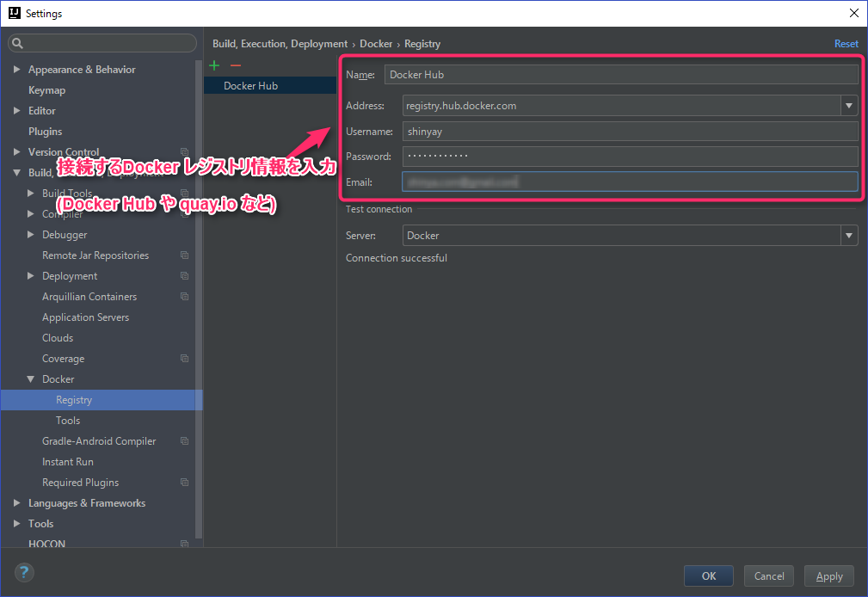Collapse the Docker tree node

30,379
